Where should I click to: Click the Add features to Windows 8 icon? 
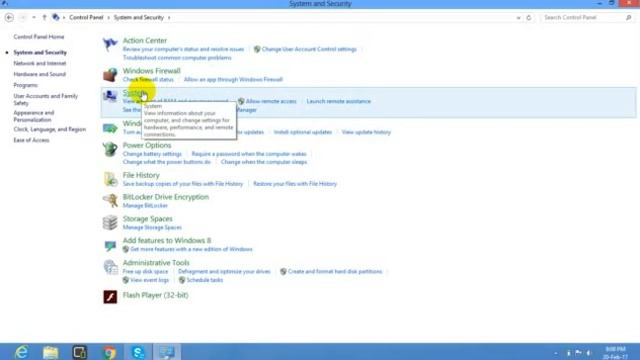pos(110,245)
